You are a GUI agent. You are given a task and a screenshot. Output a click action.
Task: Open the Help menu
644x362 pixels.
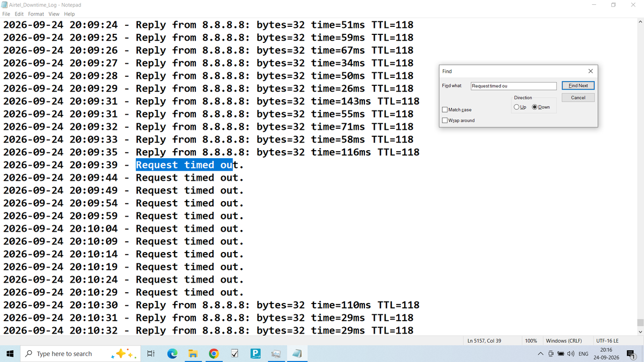click(70, 14)
